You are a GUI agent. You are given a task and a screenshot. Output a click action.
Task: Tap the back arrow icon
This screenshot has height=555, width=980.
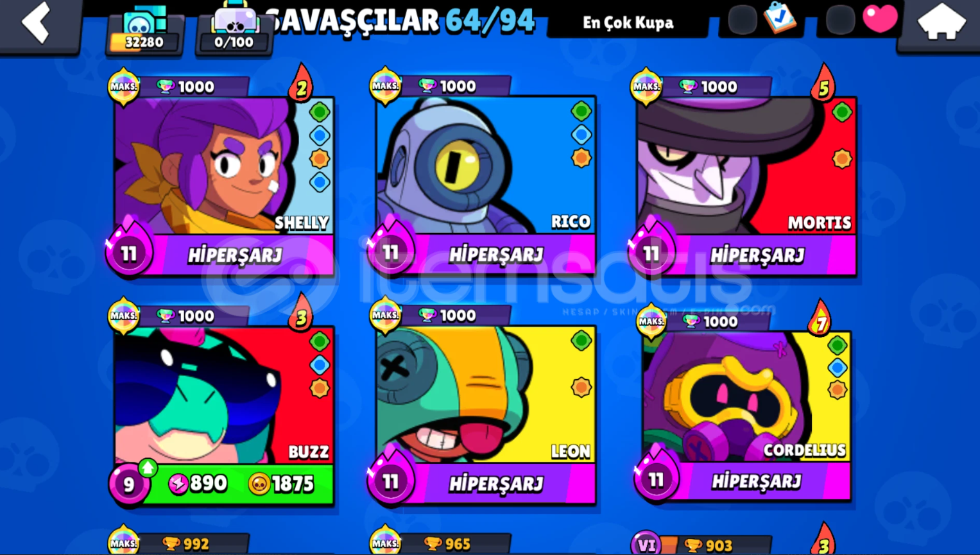tap(36, 22)
